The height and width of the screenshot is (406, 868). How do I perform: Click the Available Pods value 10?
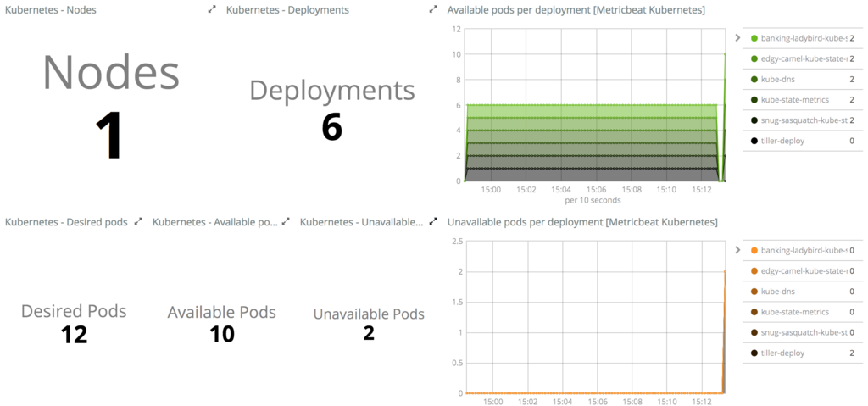222,334
